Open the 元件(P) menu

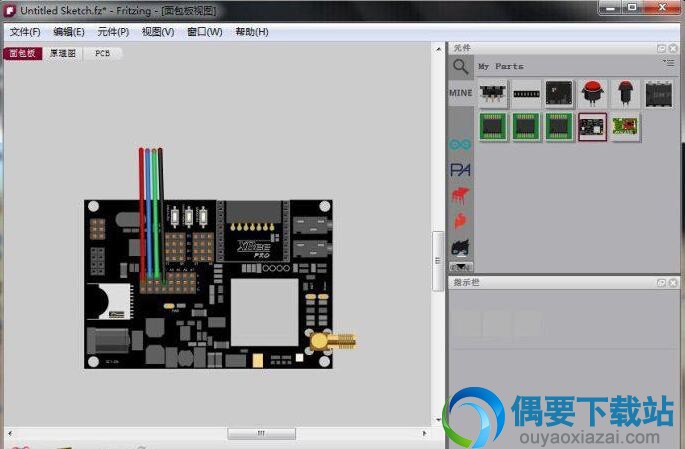coord(113,32)
